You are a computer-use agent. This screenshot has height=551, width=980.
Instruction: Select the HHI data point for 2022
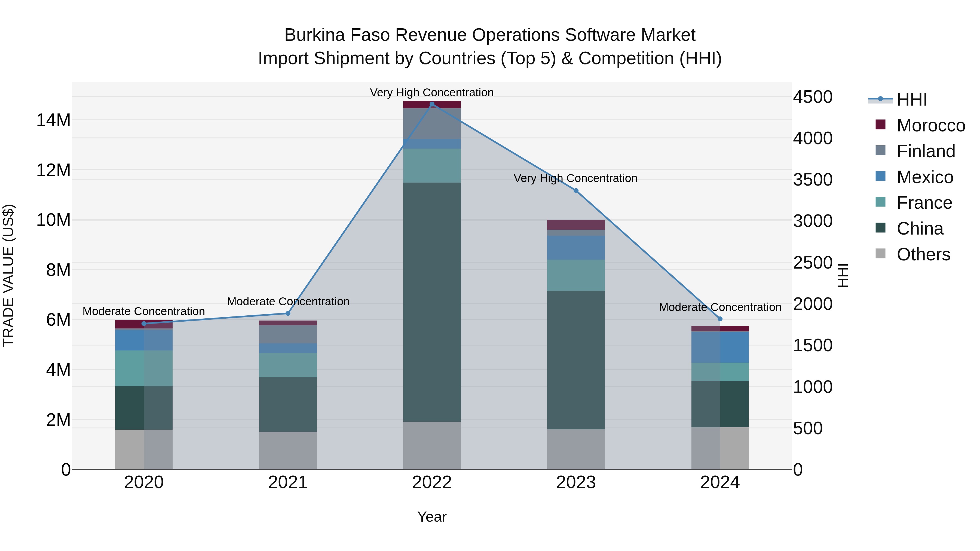[432, 104]
